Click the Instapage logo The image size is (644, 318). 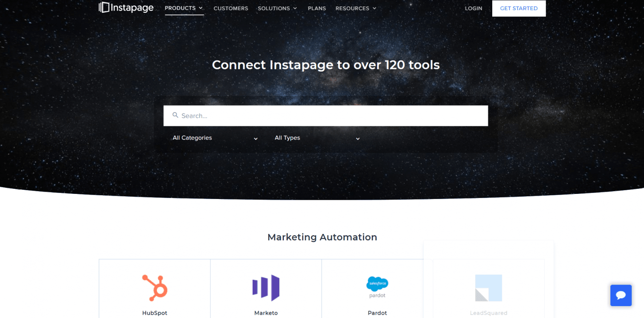click(126, 7)
